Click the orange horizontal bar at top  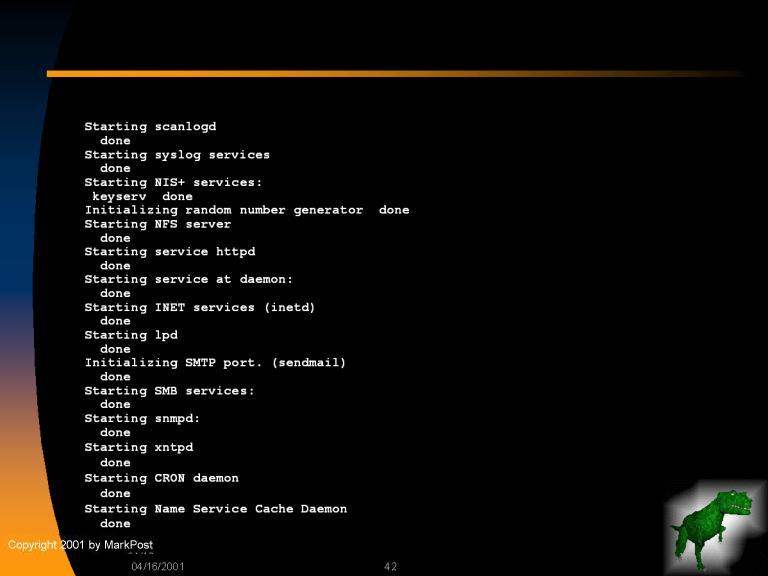pyautogui.click(x=395, y=74)
